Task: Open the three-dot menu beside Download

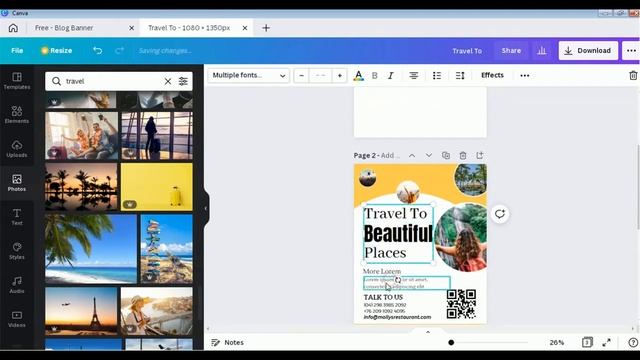Action: tap(631, 51)
